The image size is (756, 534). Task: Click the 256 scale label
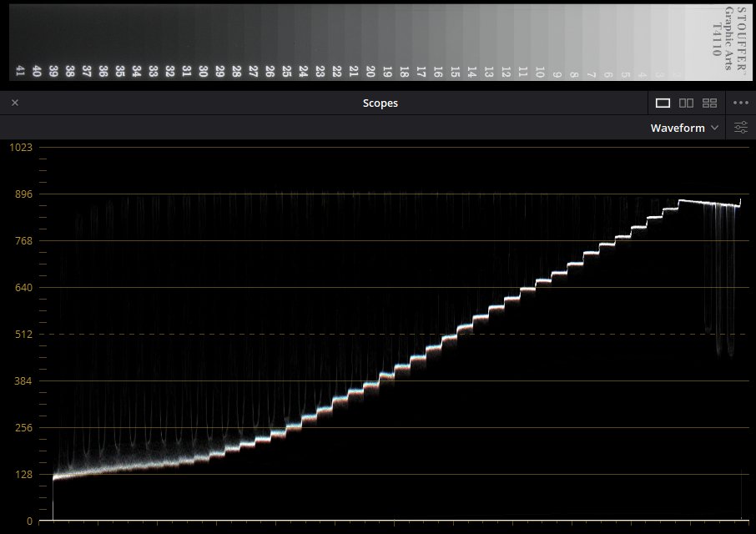click(23, 428)
